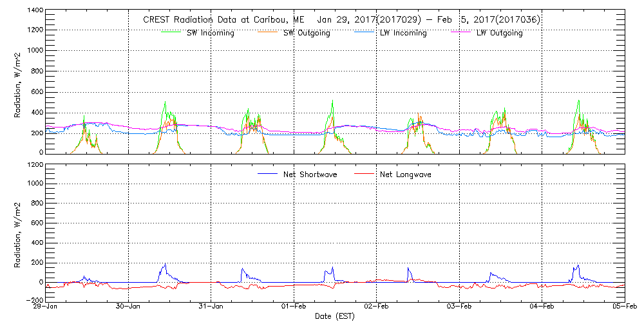Pick the 03-Feb x-axis label

point(459,307)
